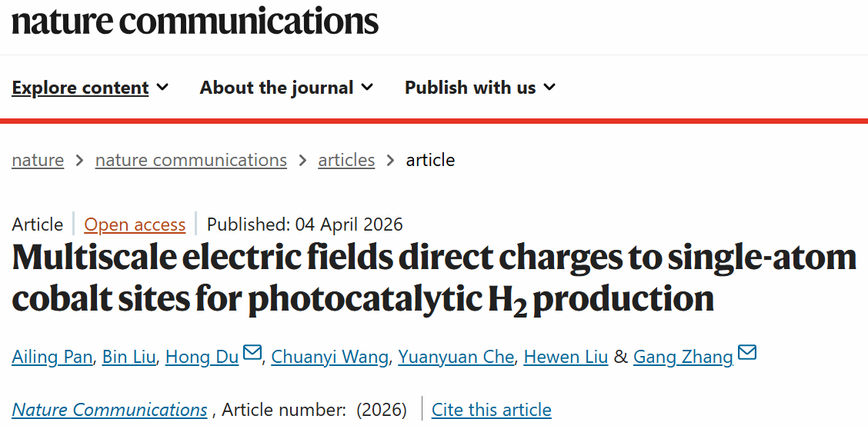
Task: Click the email icon beside Hong Du
Action: pos(252,353)
